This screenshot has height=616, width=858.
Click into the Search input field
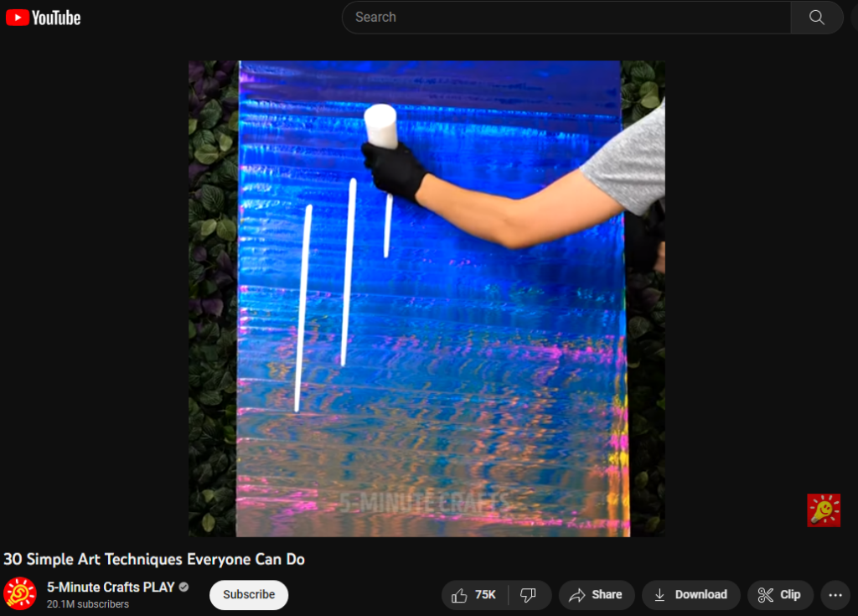(566, 18)
